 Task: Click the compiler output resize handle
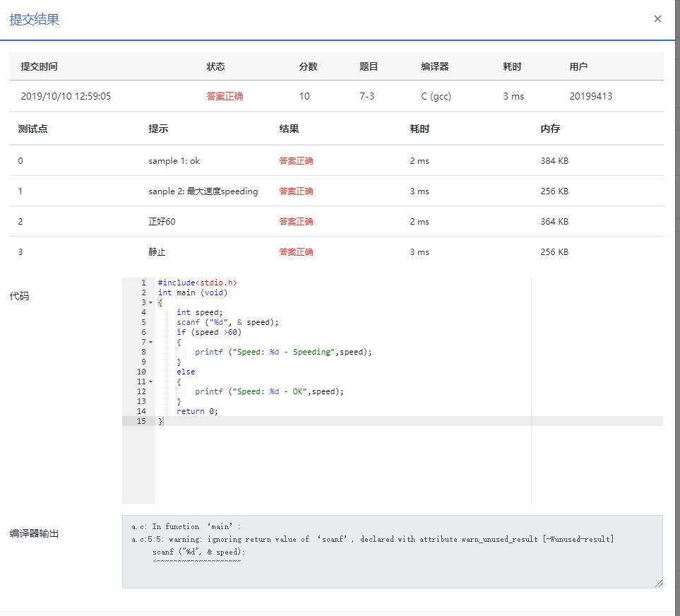pos(658,583)
